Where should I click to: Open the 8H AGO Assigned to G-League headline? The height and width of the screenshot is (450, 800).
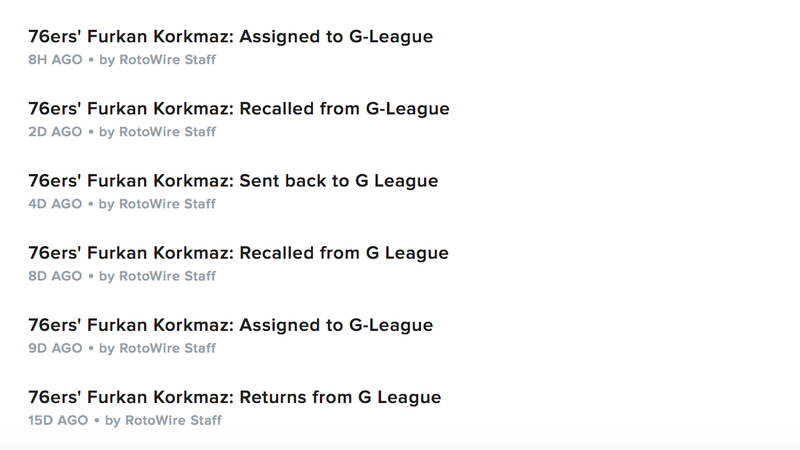pos(231,37)
